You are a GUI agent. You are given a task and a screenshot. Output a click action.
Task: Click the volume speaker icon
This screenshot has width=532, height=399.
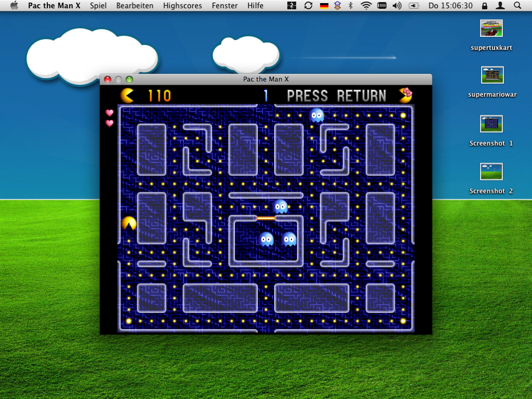(x=397, y=5)
